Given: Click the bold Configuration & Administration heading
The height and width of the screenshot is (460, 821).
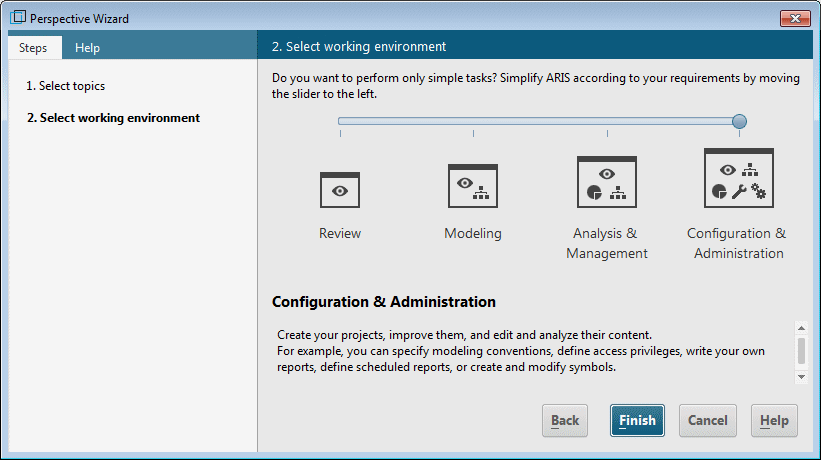Looking at the screenshot, I should [384, 302].
